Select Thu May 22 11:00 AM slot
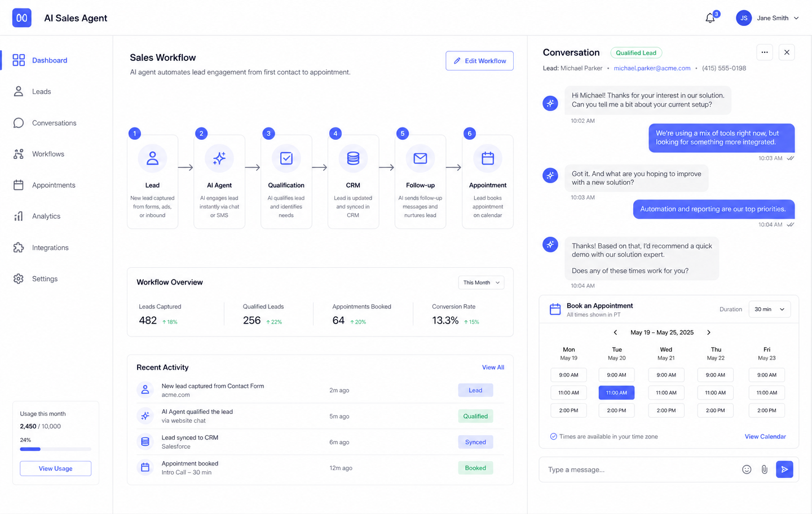 coord(715,393)
